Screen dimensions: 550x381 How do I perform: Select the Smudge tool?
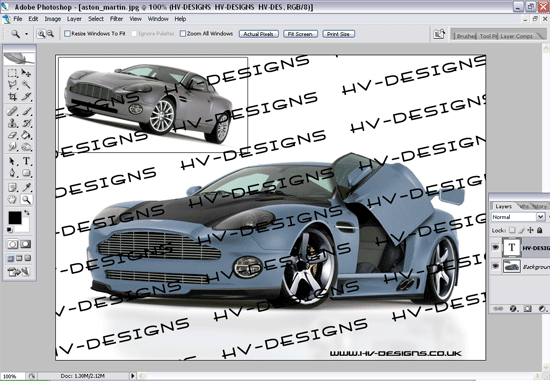[x=12, y=147]
